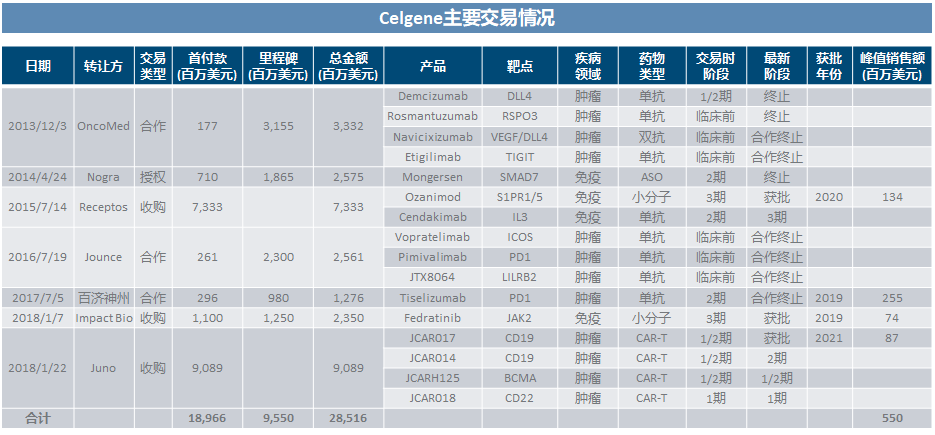
Task: Click the '合计' totals row label
Action: 38,418
